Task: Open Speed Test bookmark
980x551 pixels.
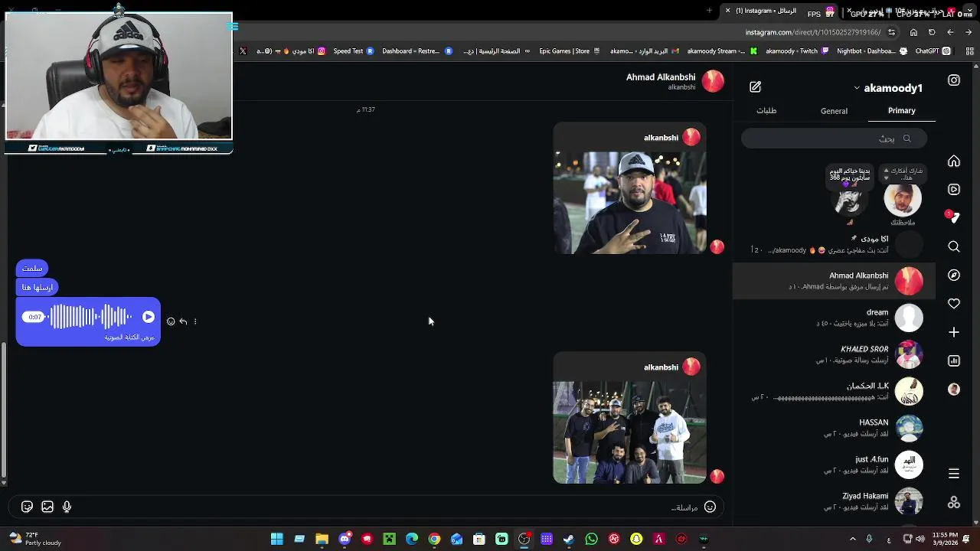Action: tap(354, 51)
